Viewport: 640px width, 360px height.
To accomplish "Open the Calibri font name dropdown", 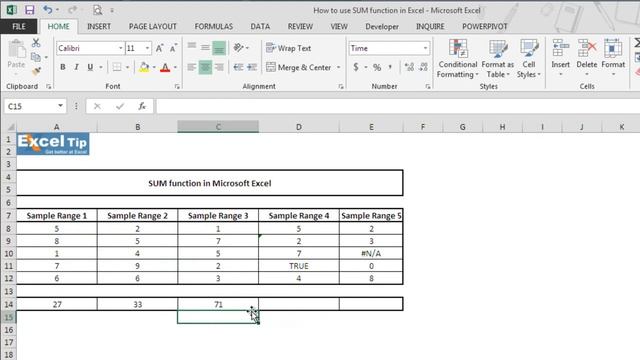I will coord(120,48).
